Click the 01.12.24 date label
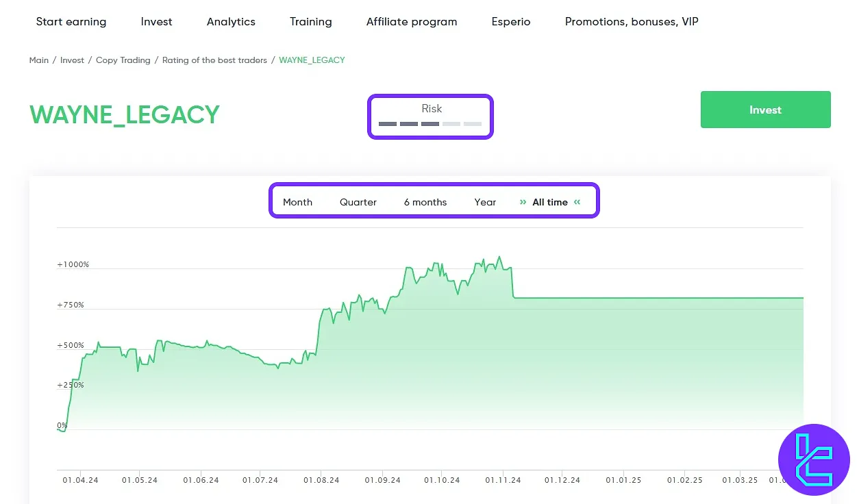The image size is (859, 504). tap(562, 480)
